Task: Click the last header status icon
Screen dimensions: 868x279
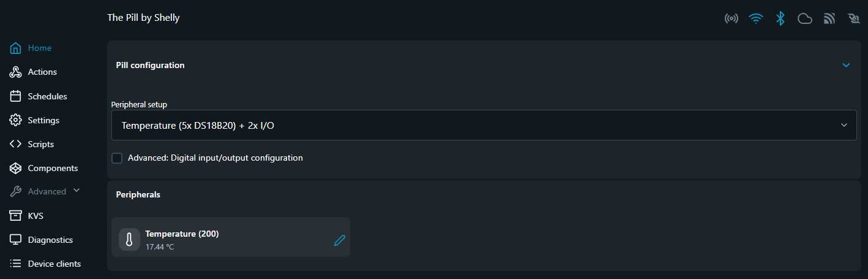Action: [x=854, y=18]
